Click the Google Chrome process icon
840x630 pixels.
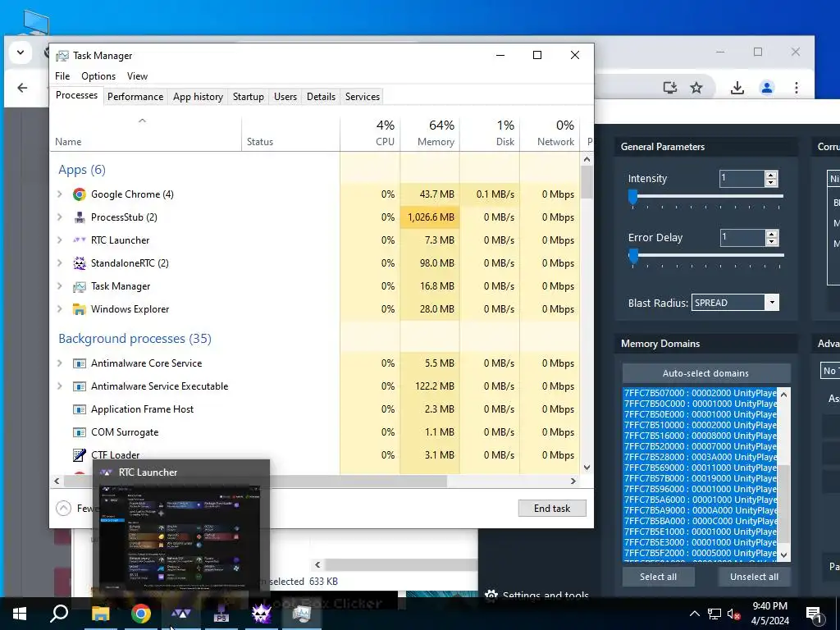(x=80, y=194)
